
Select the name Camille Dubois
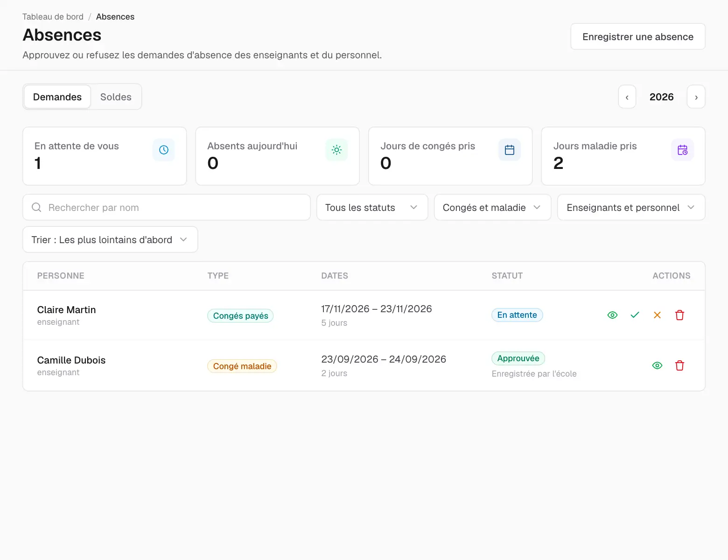[71, 360]
